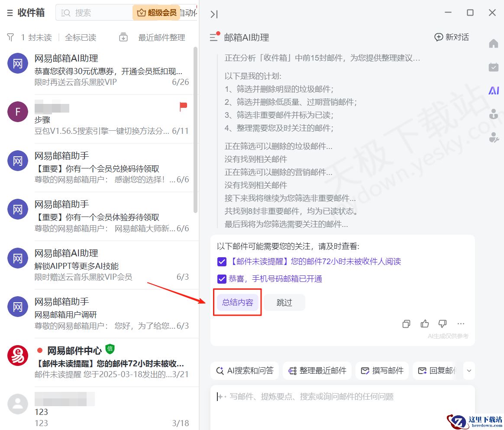Screen dimensions: 504x430
Task: Toggle the red flag on the 步骤 mail
Action: pyautogui.click(x=183, y=107)
